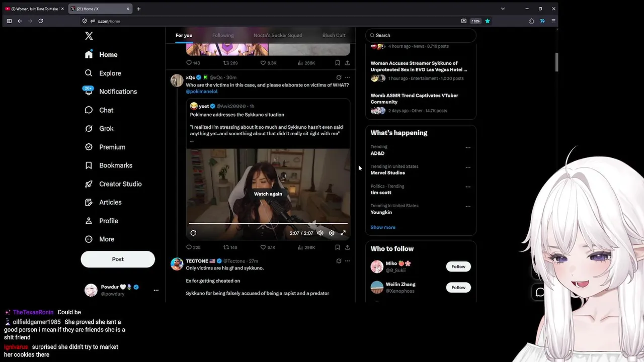Bookmark the top post with 288K views

tap(337, 63)
